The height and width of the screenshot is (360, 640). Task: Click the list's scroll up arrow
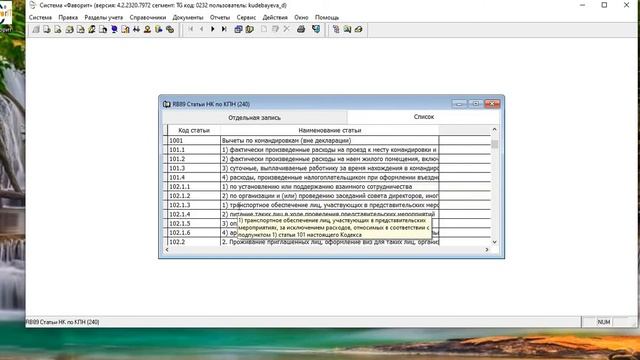coord(494,129)
